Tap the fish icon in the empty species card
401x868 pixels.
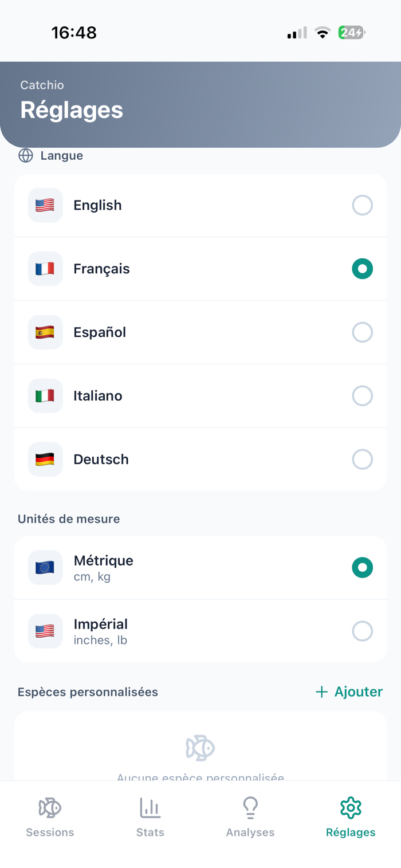click(200, 748)
